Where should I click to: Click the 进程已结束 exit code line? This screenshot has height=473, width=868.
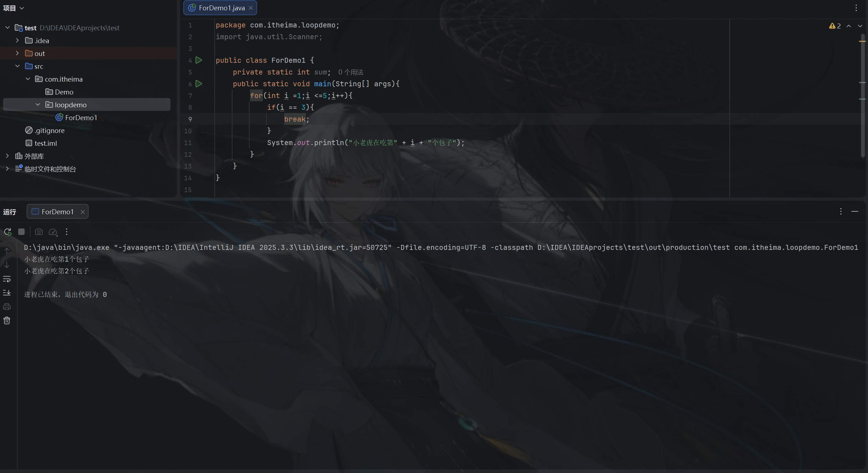tap(65, 294)
